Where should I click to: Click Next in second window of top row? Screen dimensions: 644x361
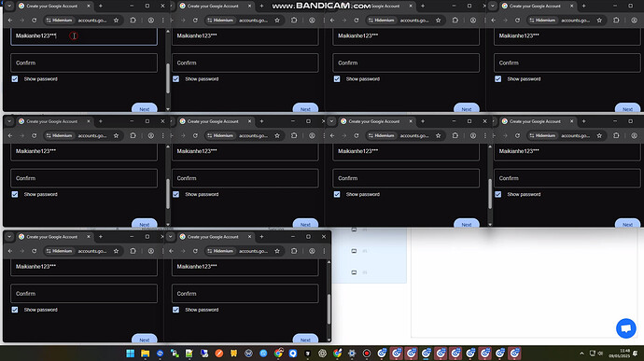305,108
